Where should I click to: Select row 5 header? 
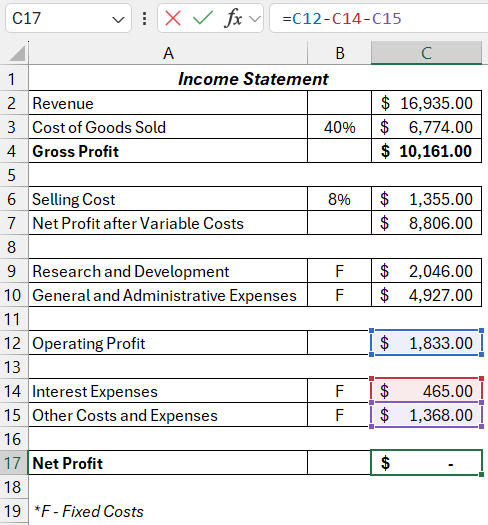[x=14, y=175]
